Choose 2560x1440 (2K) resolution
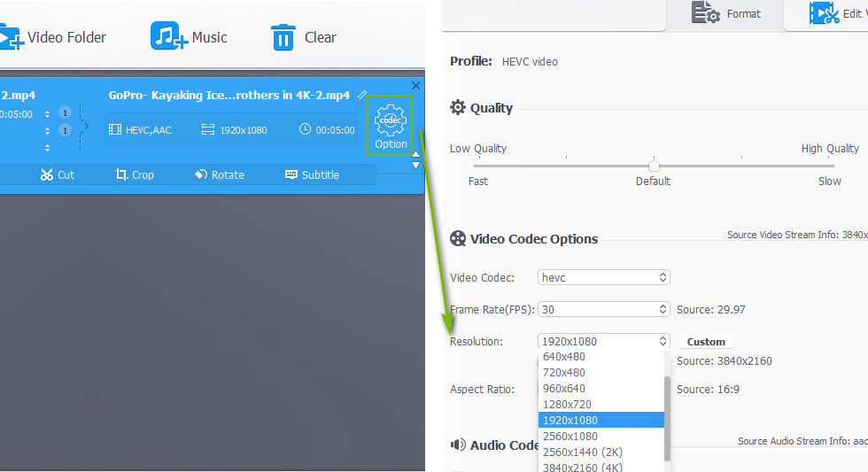This screenshot has width=868, height=472. [585, 452]
